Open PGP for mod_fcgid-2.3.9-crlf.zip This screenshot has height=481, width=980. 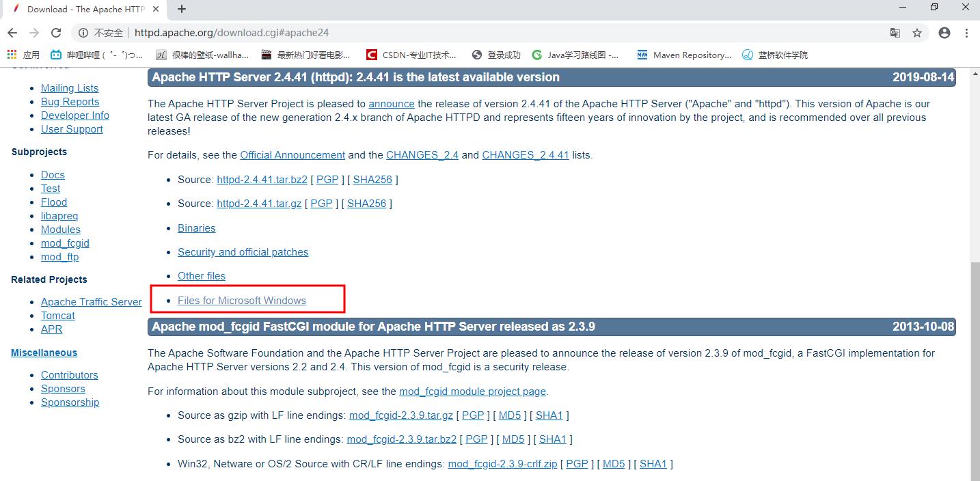(x=577, y=464)
